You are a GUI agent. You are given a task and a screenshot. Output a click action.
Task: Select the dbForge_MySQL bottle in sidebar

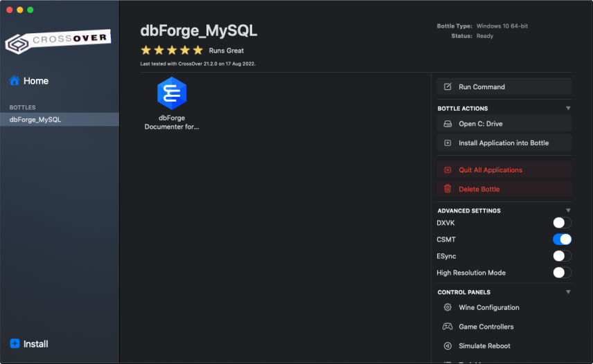(60, 120)
